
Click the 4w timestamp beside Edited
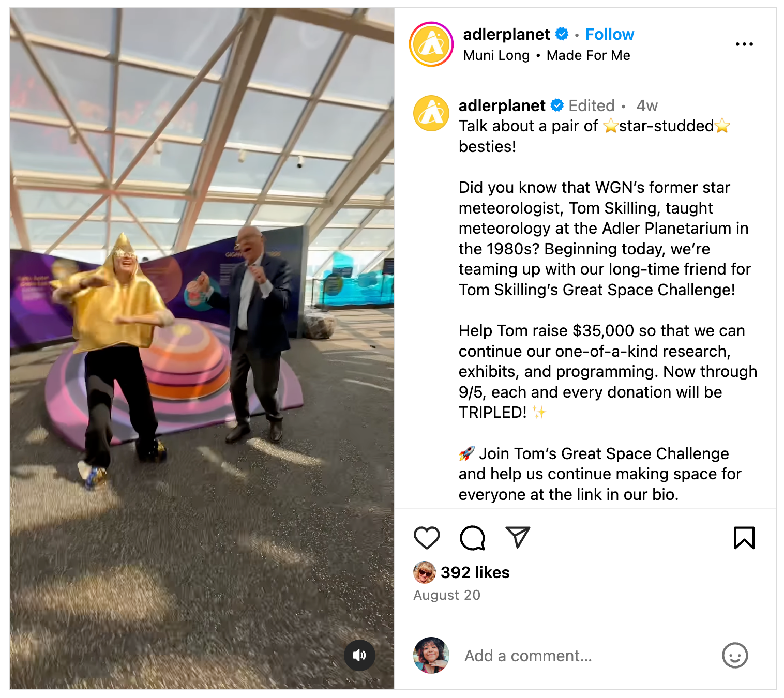point(647,106)
